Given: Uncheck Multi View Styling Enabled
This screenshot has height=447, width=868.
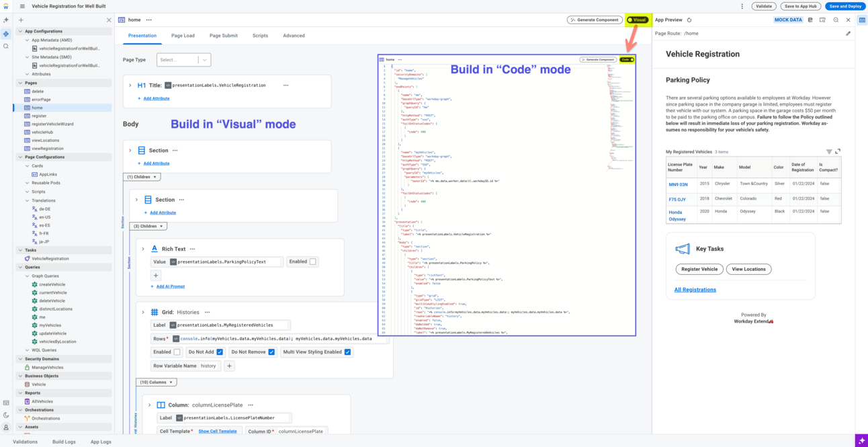Looking at the screenshot, I should (347, 352).
